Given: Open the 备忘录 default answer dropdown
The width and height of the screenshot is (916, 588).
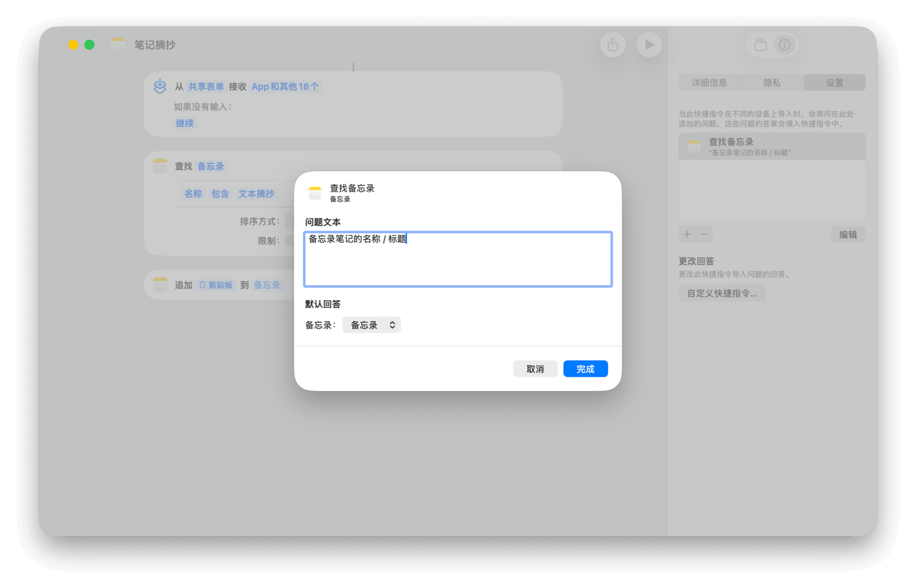Looking at the screenshot, I should (x=372, y=325).
